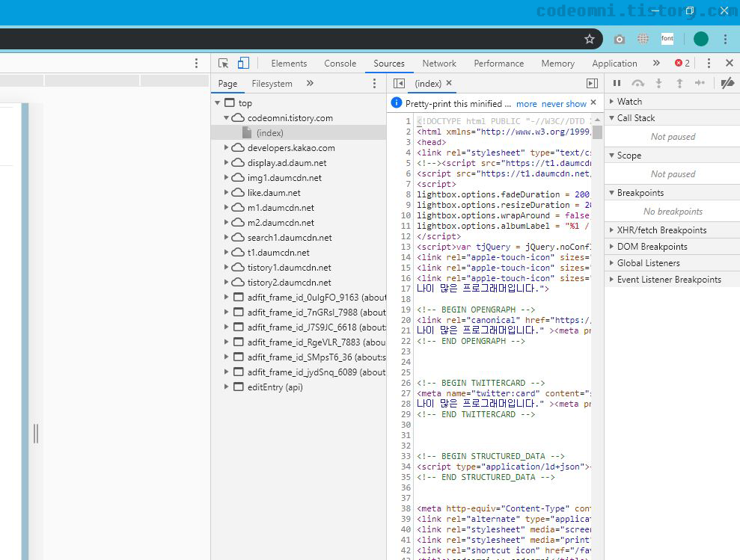
Task: Switch to the Network tab
Action: 439,64
